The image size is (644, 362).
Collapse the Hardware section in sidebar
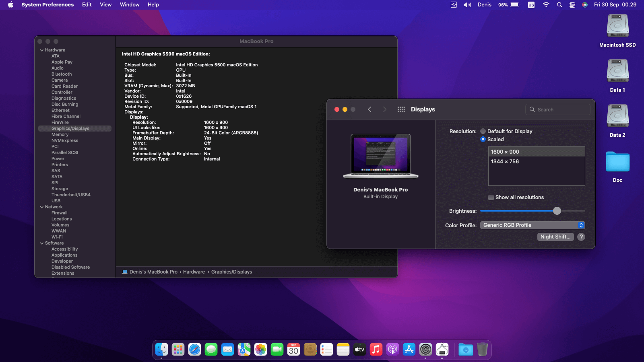(42, 50)
